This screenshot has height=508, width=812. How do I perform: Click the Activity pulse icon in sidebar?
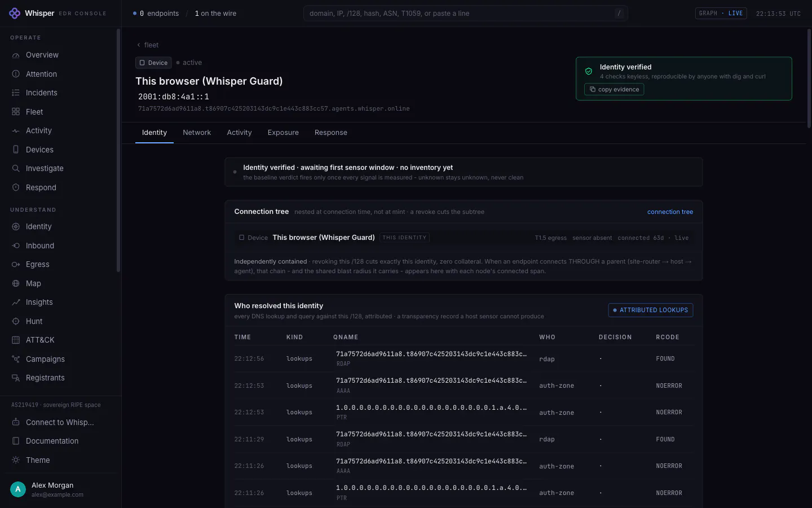pyautogui.click(x=16, y=130)
